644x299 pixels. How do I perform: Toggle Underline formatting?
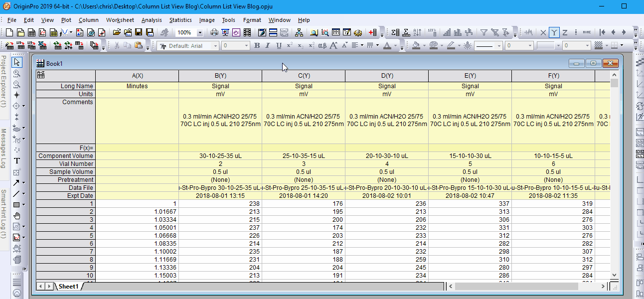click(279, 45)
